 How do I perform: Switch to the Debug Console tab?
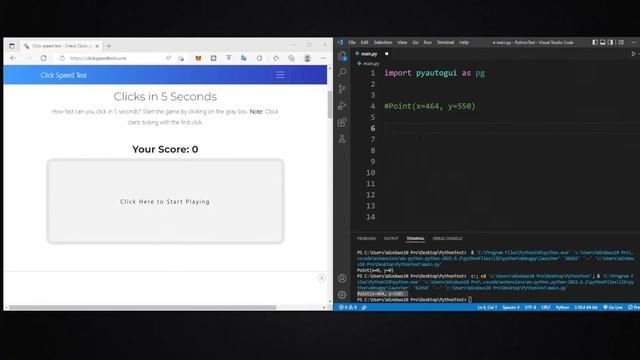point(447,238)
